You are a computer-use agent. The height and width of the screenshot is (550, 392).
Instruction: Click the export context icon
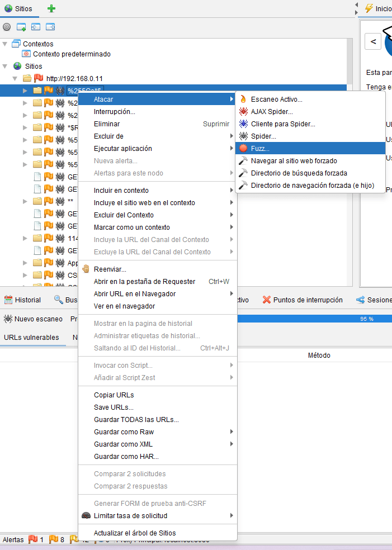50,26
